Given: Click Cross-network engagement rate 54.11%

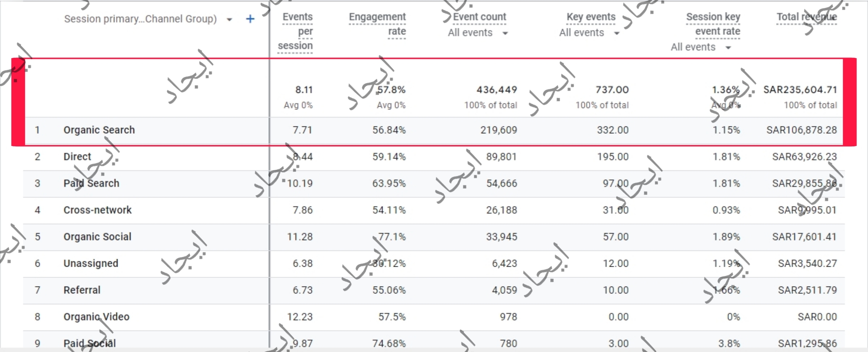Looking at the screenshot, I should 389,210.
